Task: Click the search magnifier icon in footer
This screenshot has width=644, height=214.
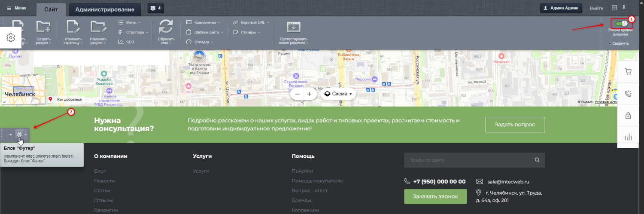Action: pos(537,160)
